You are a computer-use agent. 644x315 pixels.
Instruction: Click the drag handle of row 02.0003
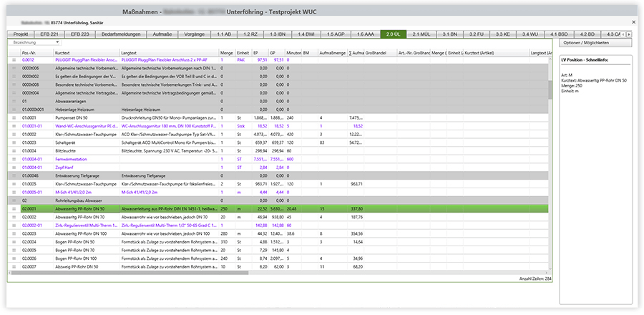pos(14,233)
